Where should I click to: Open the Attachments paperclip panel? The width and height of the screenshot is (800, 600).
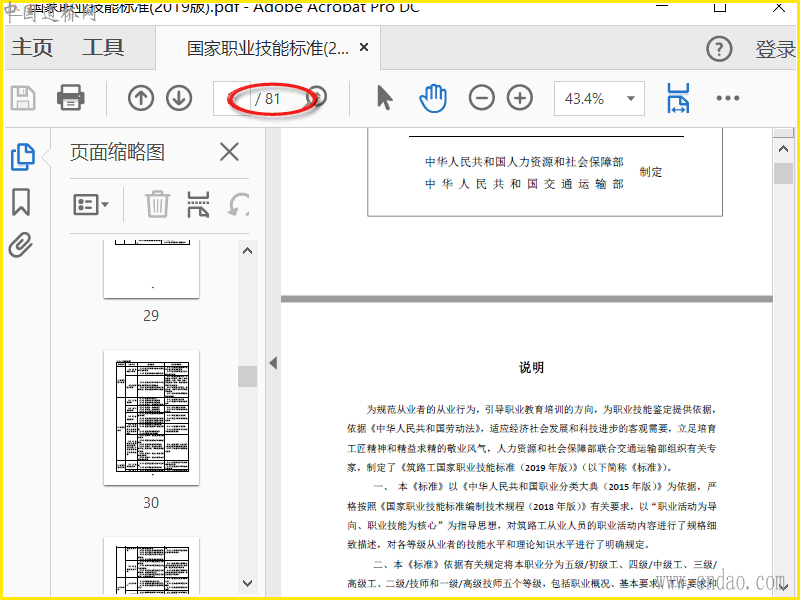click(21, 245)
